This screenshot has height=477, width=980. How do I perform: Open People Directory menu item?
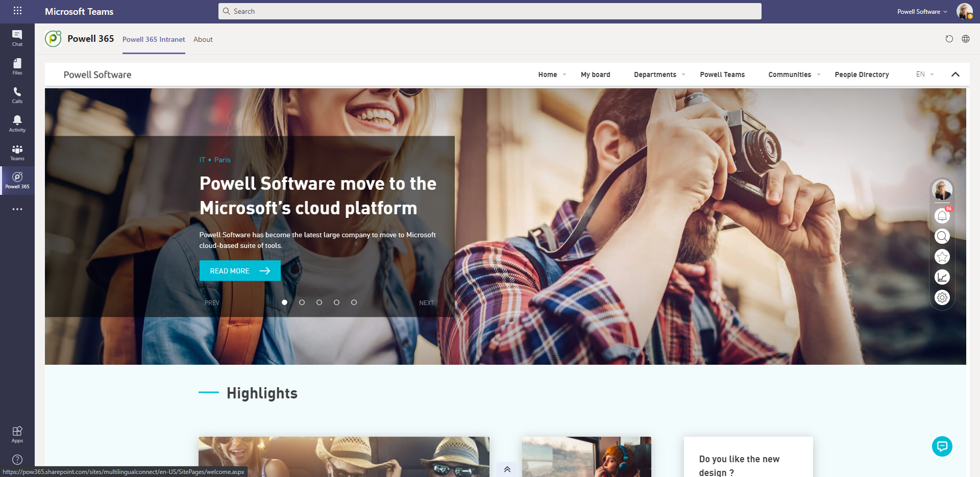[x=862, y=74]
